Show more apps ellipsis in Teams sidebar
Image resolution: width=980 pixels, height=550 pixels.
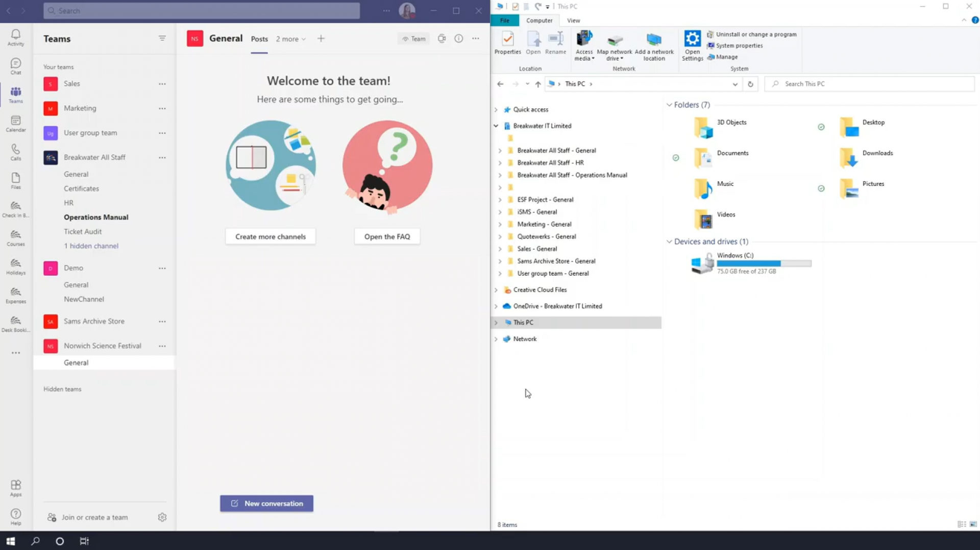point(16,353)
